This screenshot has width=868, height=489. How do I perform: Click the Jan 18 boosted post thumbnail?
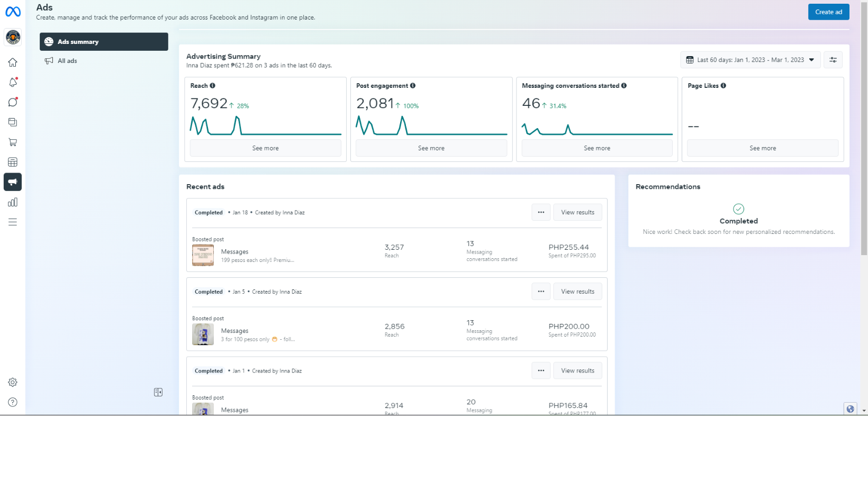coord(203,255)
